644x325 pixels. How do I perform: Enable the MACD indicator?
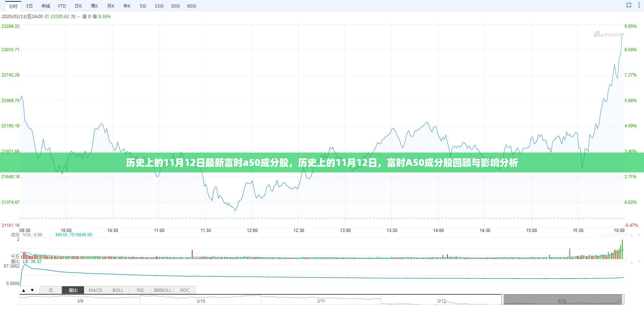point(96,290)
